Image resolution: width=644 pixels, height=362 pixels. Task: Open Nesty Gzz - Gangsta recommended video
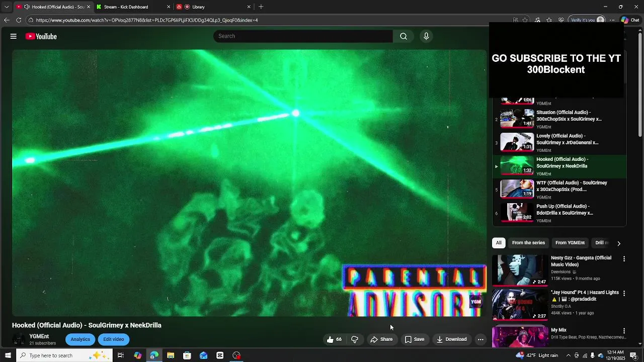pos(581,261)
